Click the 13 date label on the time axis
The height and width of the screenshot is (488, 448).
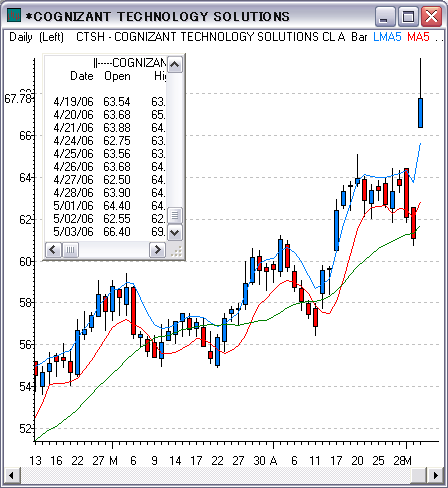point(35,461)
